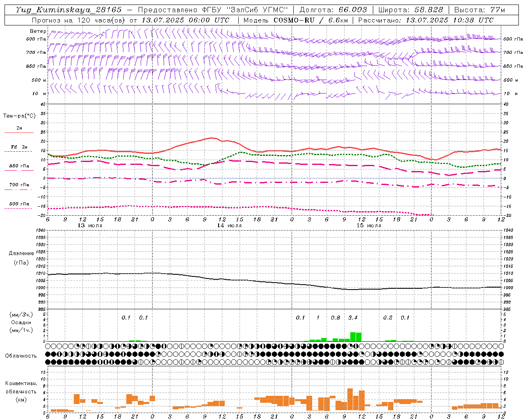Image resolution: width=525 pixels, height=420 pixels.
Task: Click the "0.2" precipitation amount
Action: 388,317
